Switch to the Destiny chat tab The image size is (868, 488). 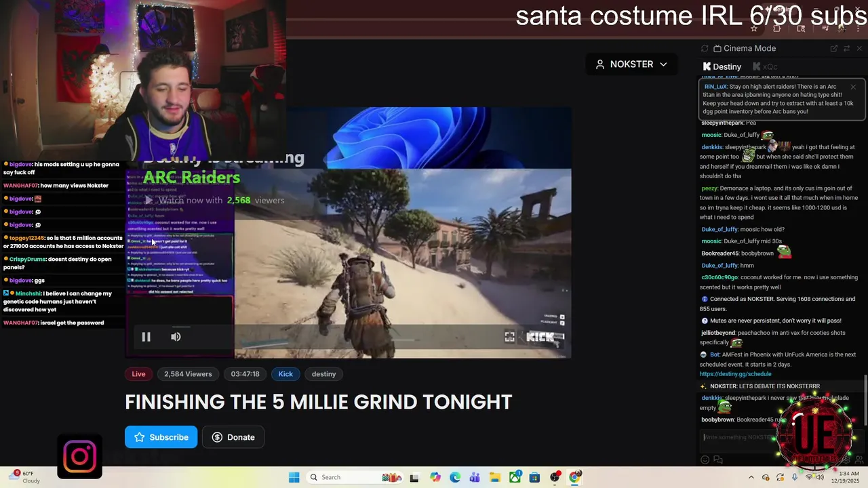click(x=722, y=66)
